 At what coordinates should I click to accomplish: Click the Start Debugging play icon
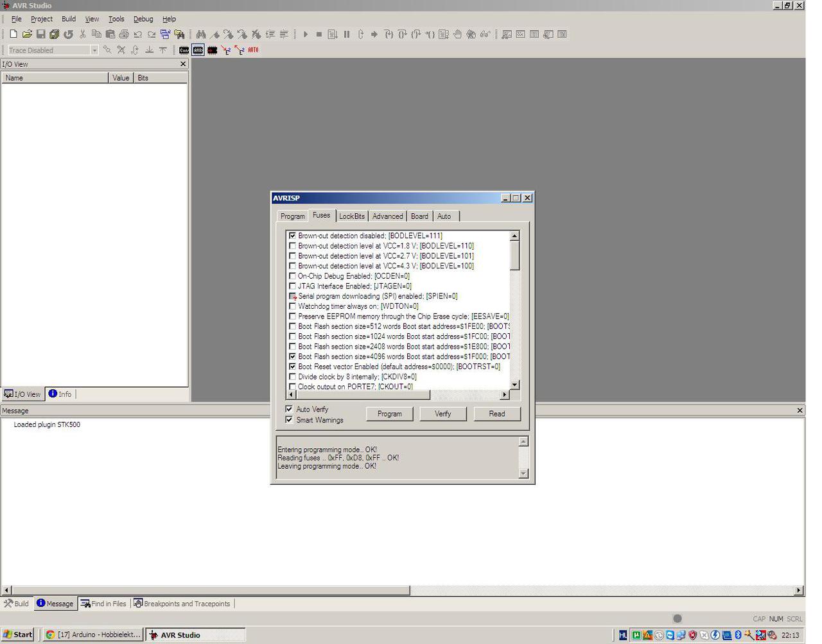(306, 35)
